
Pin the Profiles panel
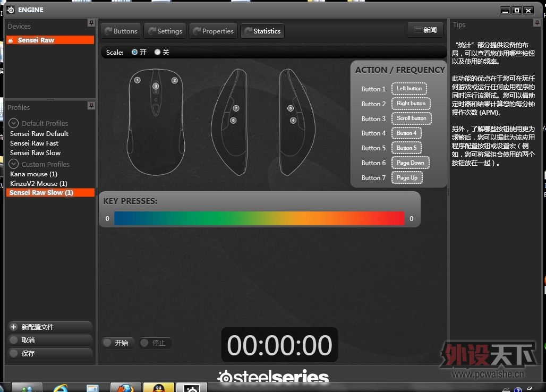pyautogui.click(x=91, y=106)
